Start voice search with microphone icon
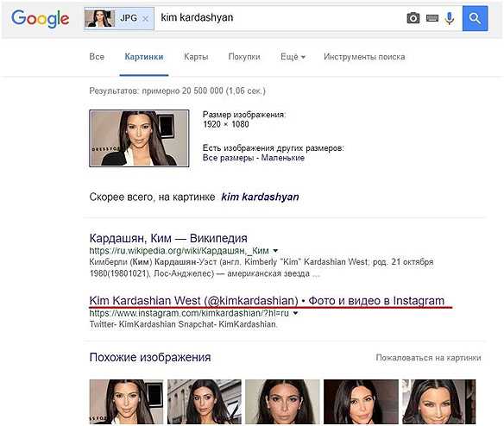 [x=450, y=18]
